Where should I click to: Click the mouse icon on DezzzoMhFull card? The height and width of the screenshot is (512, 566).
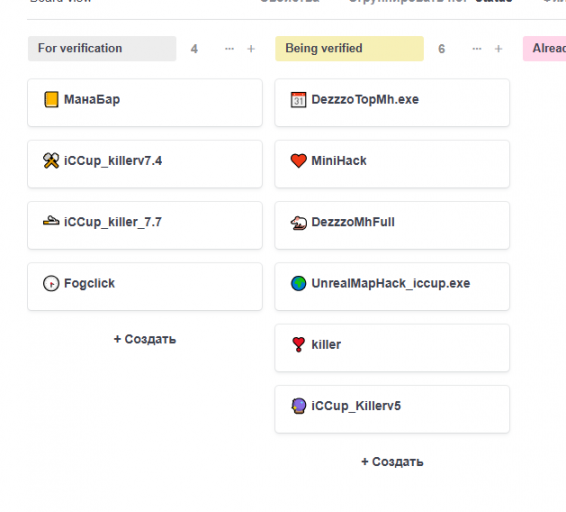coord(299,222)
